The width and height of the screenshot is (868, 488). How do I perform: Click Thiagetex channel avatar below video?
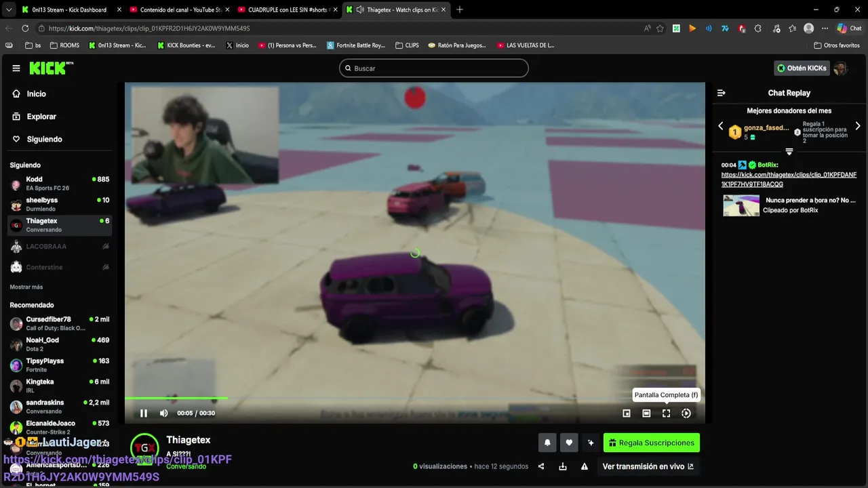pyautogui.click(x=144, y=448)
